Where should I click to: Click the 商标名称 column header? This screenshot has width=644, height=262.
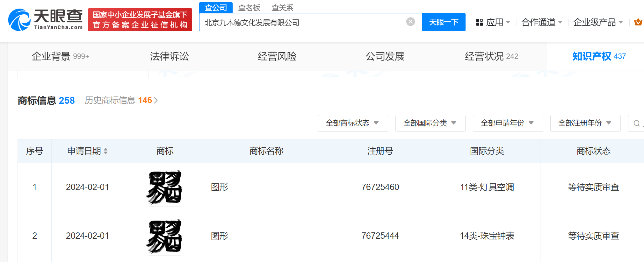(x=266, y=151)
